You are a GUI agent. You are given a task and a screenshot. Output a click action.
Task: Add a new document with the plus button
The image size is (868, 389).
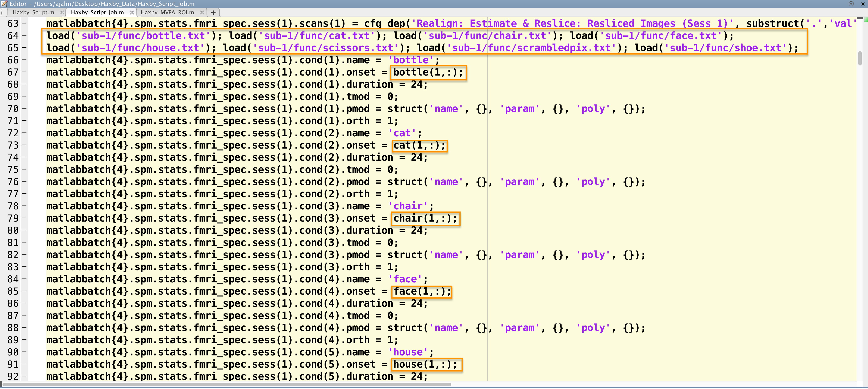[213, 12]
